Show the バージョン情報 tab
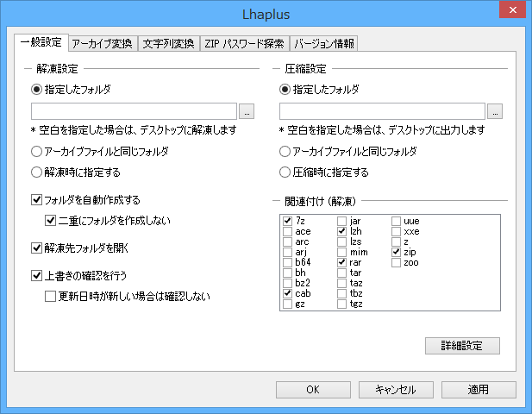This screenshot has height=414, width=532. click(323, 43)
